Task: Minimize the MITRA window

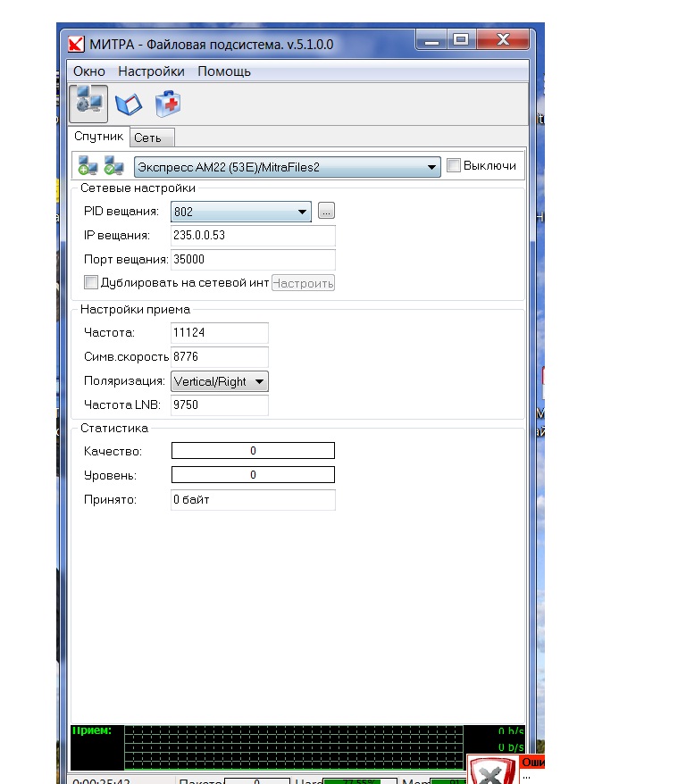Action: coord(432,39)
